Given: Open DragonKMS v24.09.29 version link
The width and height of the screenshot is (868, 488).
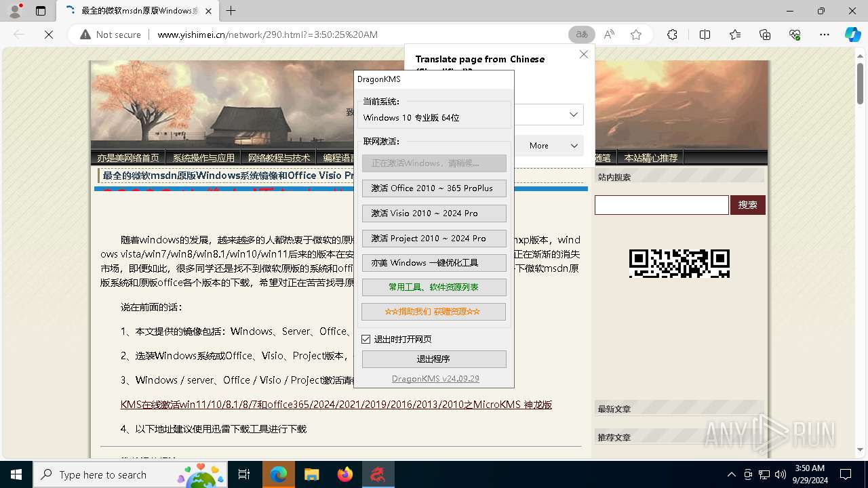Looking at the screenshot, I should [x=435, y=379].
